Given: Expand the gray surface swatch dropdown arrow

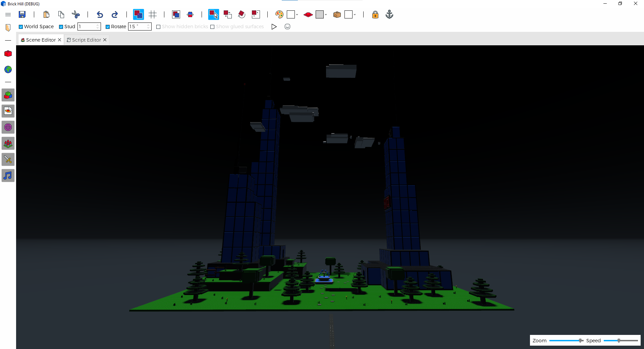Looking at the screenshot, I should pyautogui.click(x=326, y=14).
